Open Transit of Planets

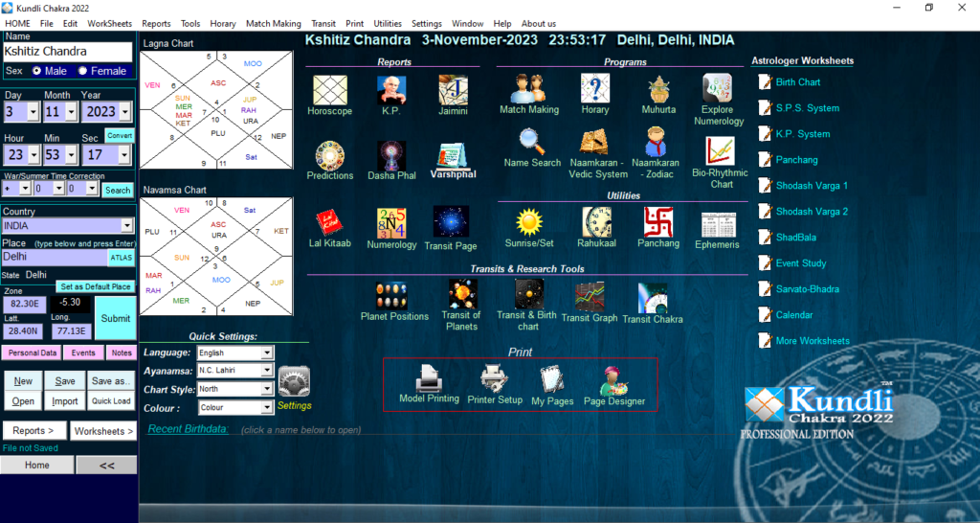(462, 293)
